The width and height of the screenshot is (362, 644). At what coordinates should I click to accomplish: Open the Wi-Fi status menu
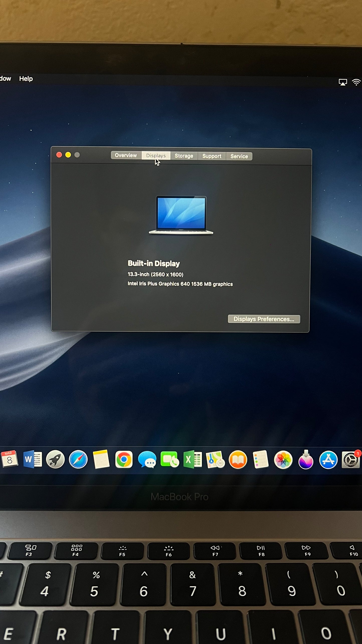(x=356, y=82)
